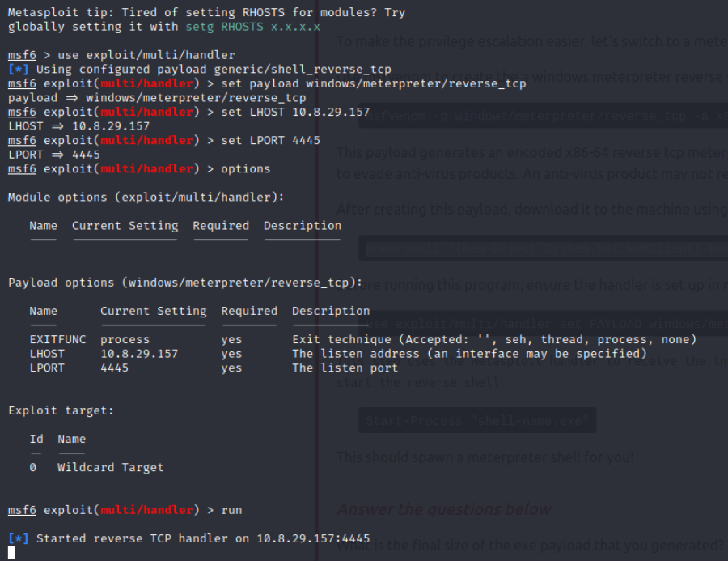
Task: Click the background 'msfvenom -p windows/meterpreter/reverse_tcp' code block
Action: click(x=544, y=116)
